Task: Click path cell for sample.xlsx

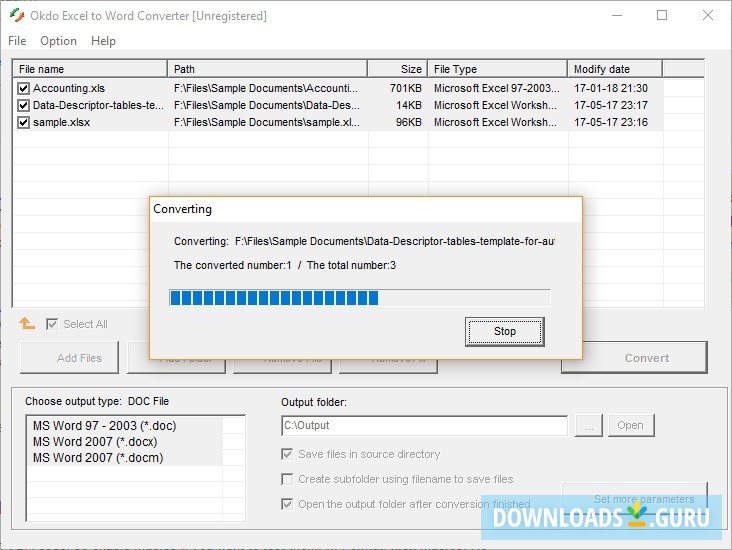Action: coord(267,122)
